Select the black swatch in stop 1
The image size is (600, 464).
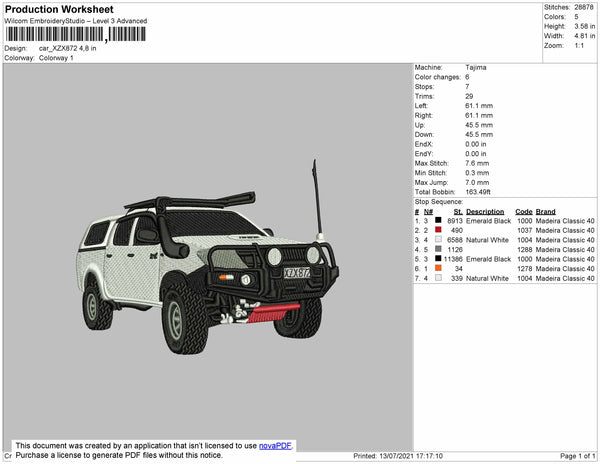(x=438, y=220)
